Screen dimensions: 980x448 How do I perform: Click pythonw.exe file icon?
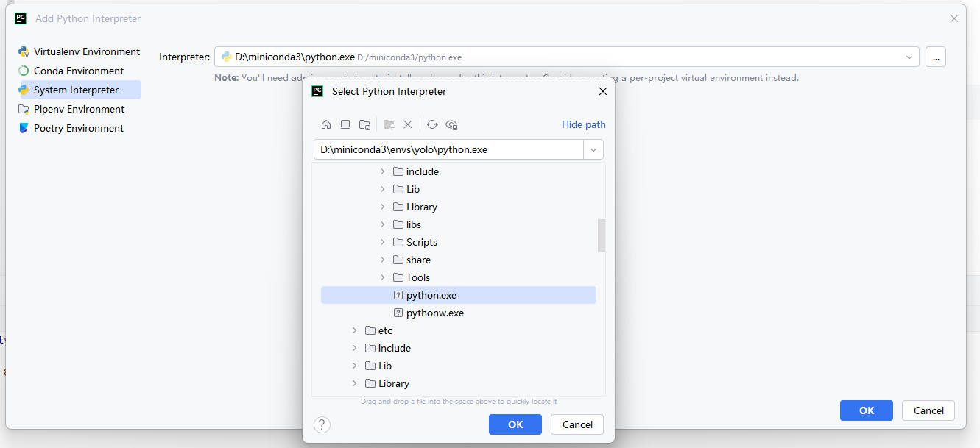point(398,313)
